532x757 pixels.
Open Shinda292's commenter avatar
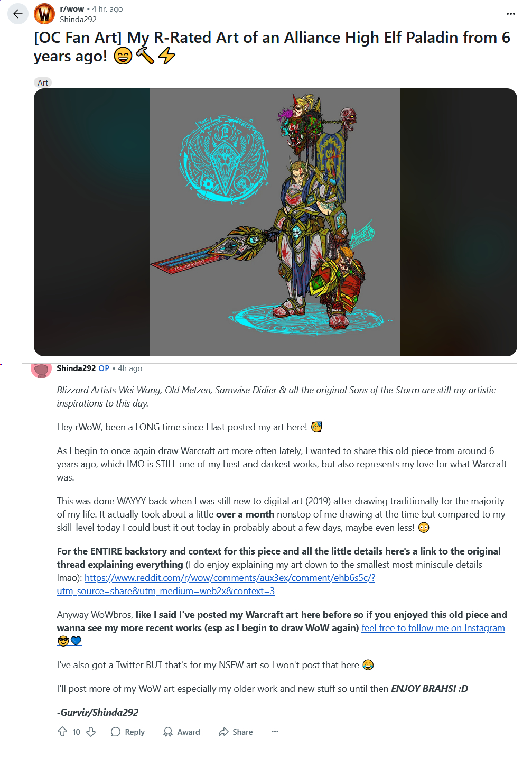[x=41, y=369]
